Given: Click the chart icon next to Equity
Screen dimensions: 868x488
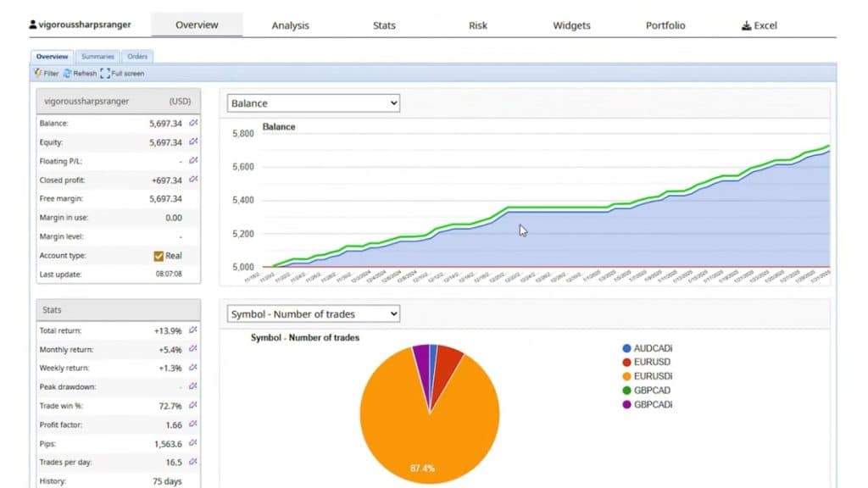Looking at the screenshot, I should (x=192, y=142).
